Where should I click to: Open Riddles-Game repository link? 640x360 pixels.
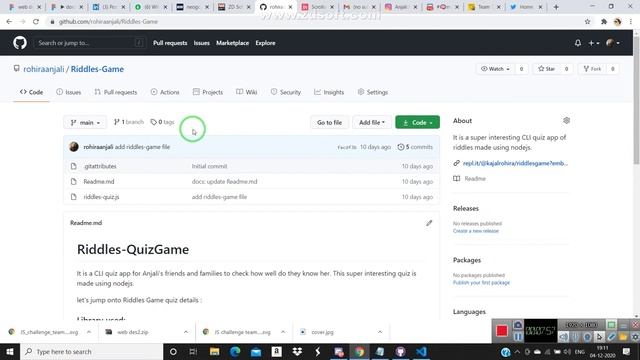(97, 69)
